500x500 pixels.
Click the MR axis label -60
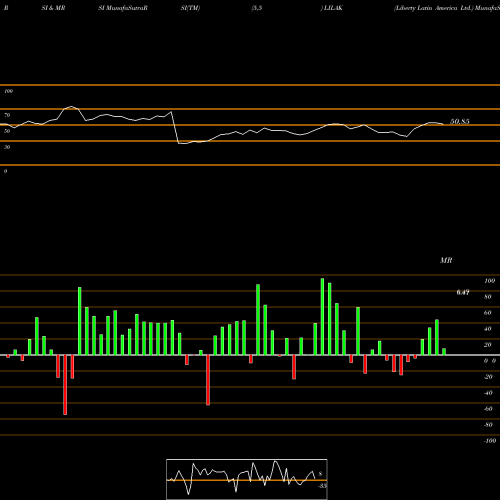coord(488,409)
